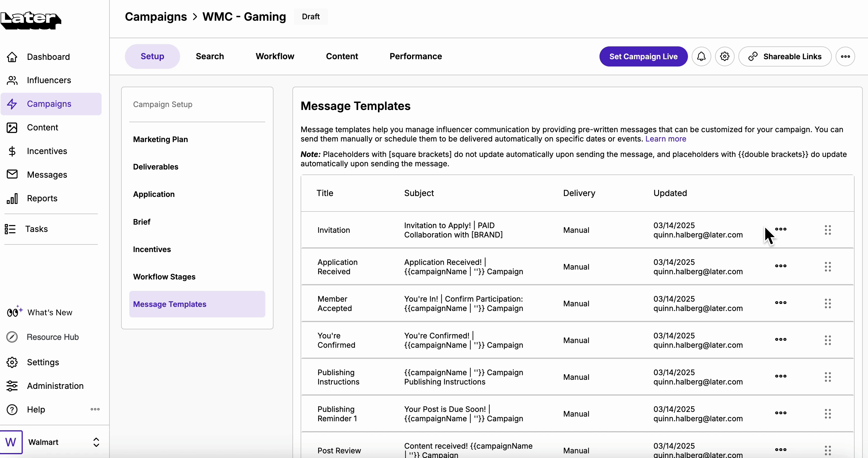Click the Invitation row drag handle
The height and width of the screenshot is (458, 868).
tap(827, 230)
